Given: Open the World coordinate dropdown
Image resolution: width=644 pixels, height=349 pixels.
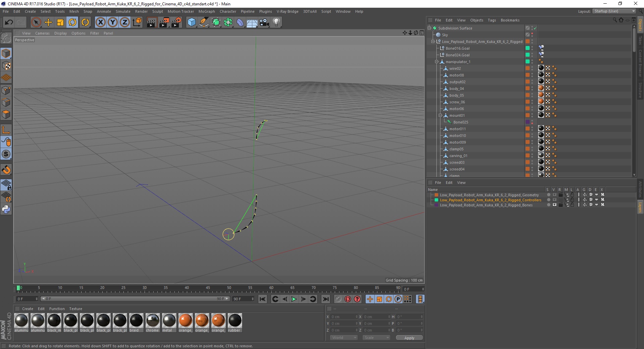Looking at the screenshot, I should [344, 338].
